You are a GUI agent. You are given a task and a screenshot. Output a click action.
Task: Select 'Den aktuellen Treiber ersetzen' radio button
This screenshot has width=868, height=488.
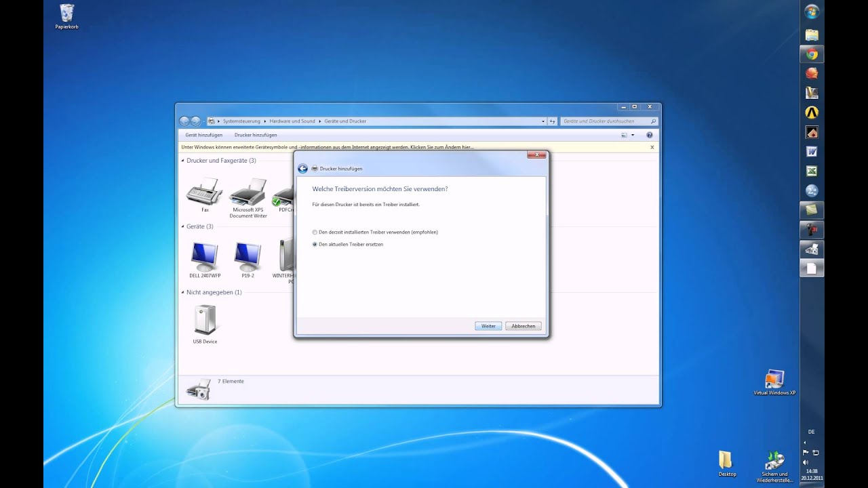coord(315,244)
